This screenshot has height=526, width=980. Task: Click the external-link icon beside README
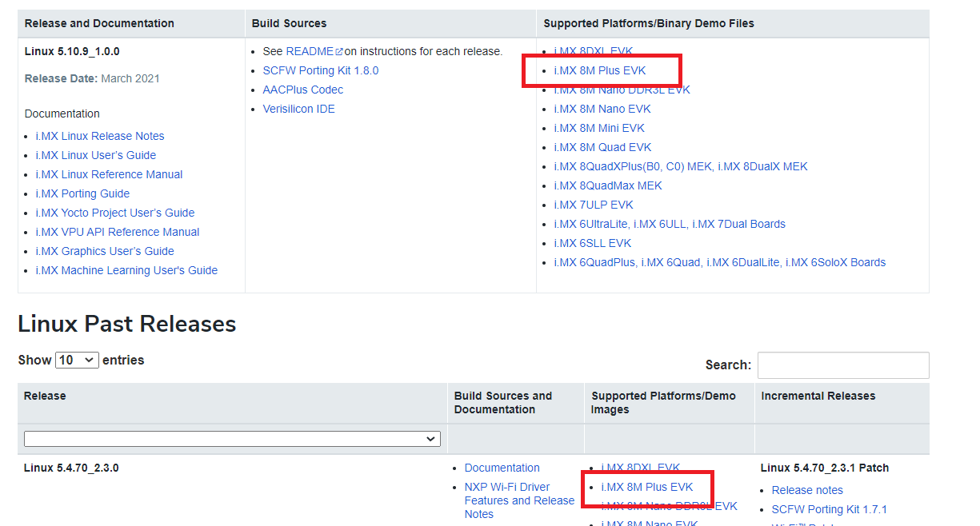[339, 52]
